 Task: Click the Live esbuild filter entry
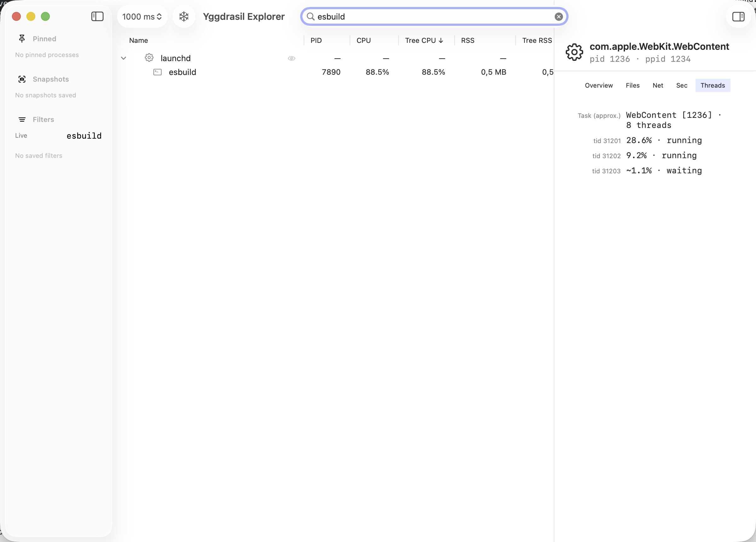(58, 136)
